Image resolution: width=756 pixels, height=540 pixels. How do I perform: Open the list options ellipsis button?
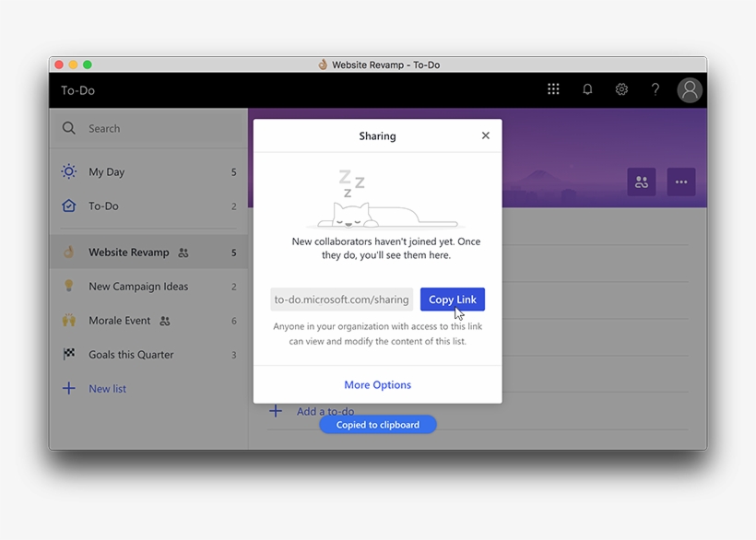pyautogui.click(x=681, y=182)
